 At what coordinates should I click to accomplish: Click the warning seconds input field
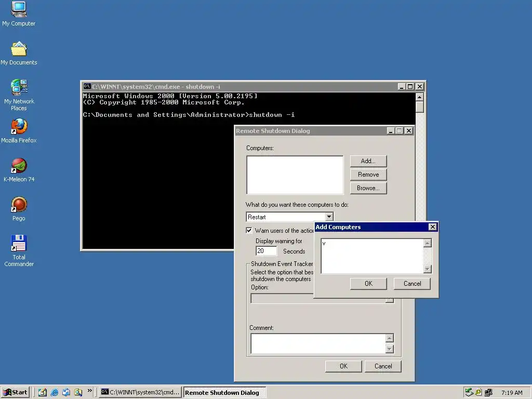[x=266, y=251]
